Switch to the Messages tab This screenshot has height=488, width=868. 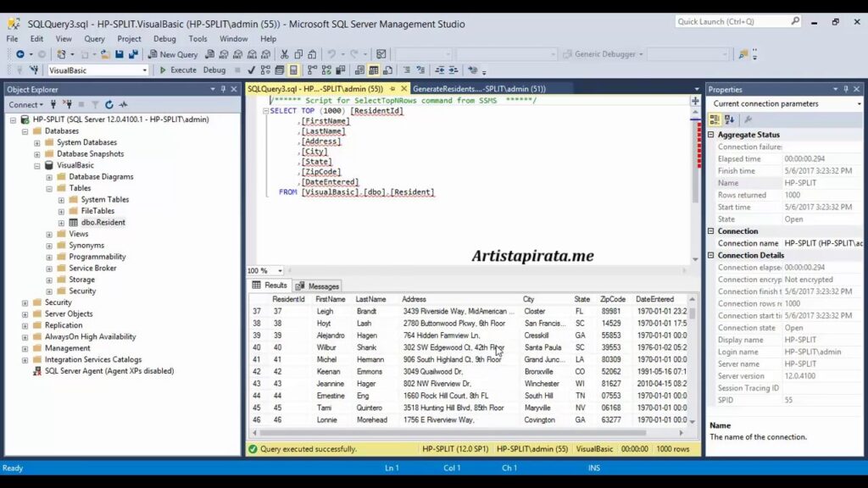point(317,286)
